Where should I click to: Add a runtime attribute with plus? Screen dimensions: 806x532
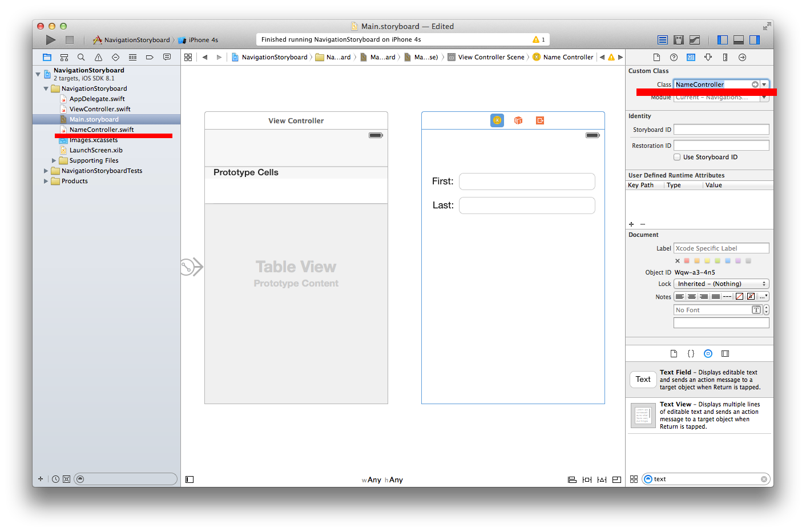(631, 224)
